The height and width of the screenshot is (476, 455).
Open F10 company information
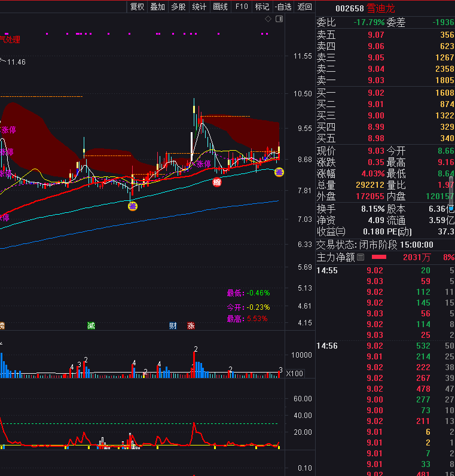(242, 7)
